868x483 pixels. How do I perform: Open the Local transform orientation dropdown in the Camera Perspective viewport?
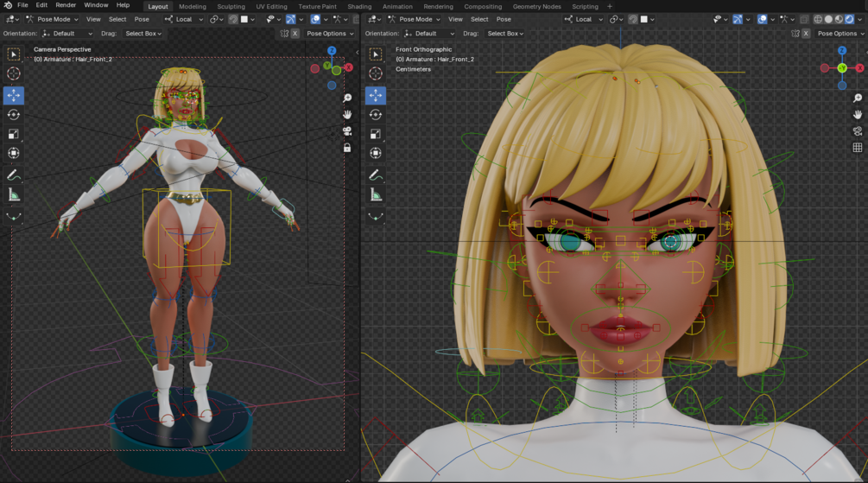182,19
